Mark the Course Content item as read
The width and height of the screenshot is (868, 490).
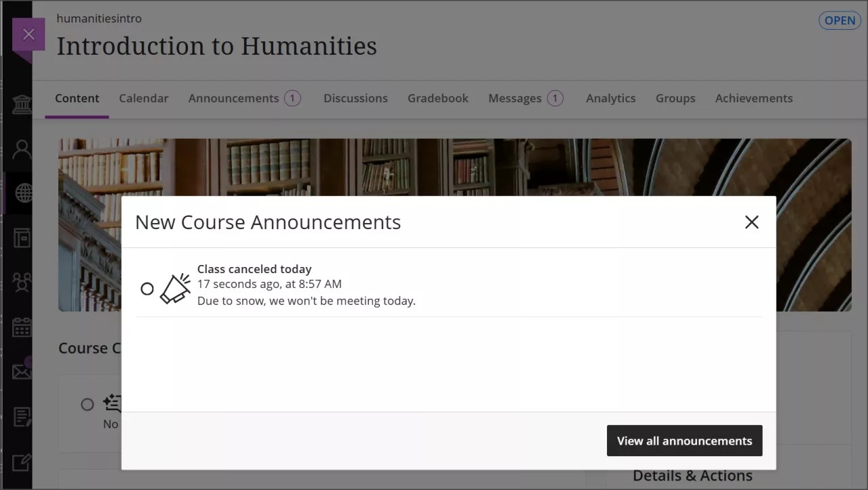click(x=87, y=405)
